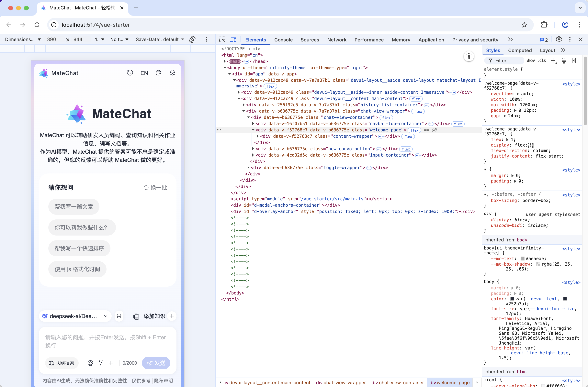This screenshot has width=588, height=387.
Task: Toggle the 联网搜索 web search option
Action: point(62,363)
